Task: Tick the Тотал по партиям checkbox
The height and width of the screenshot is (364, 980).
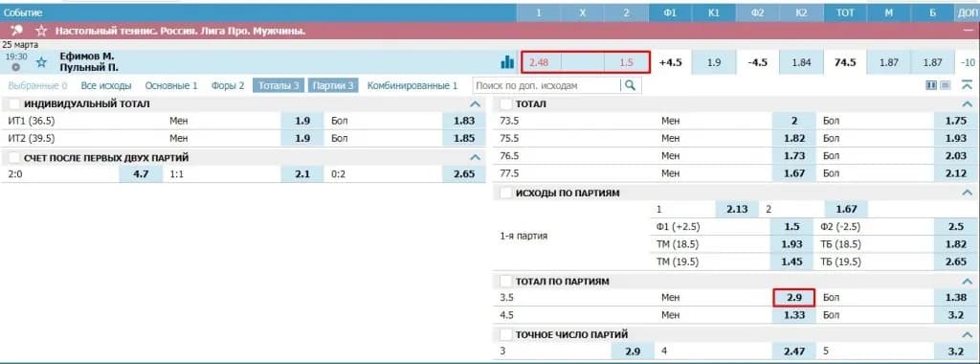Action: tap(505, 282)
